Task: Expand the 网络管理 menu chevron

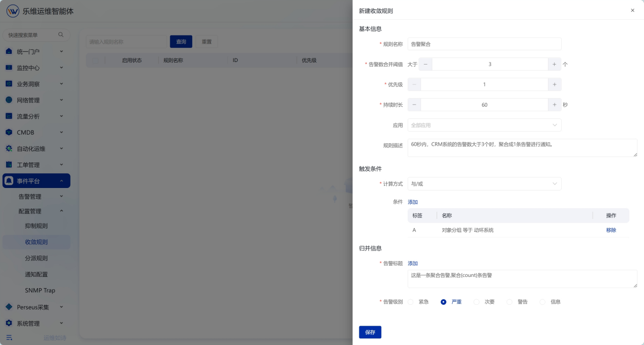Action: click(x=62, y=100)
